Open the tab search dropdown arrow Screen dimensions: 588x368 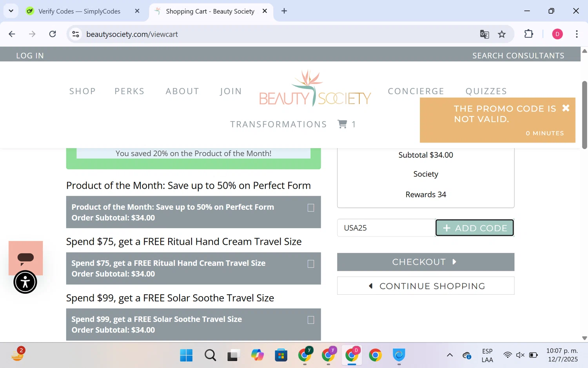click(x=11, y=11)
